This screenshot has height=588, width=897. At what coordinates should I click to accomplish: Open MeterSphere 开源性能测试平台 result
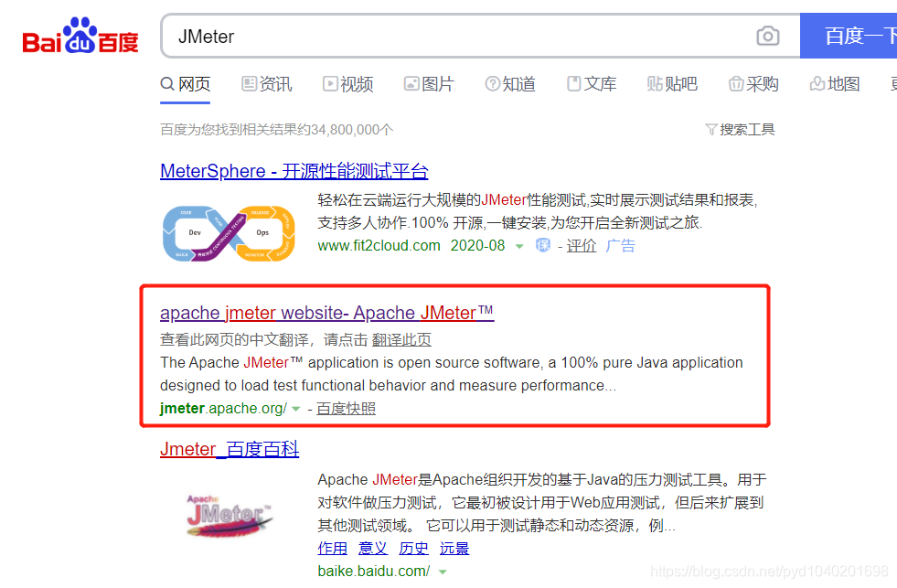294,171
